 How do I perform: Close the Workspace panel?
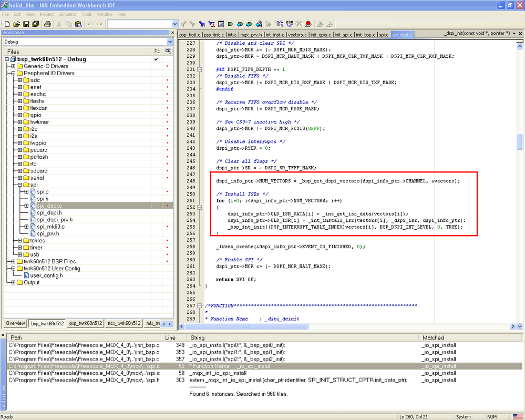(x=173, y=33)
